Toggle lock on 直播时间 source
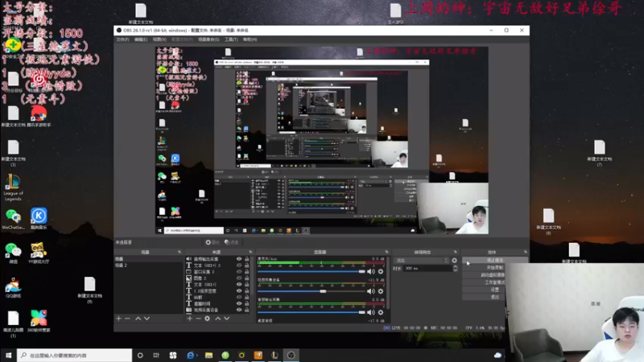 pos(247,303)
